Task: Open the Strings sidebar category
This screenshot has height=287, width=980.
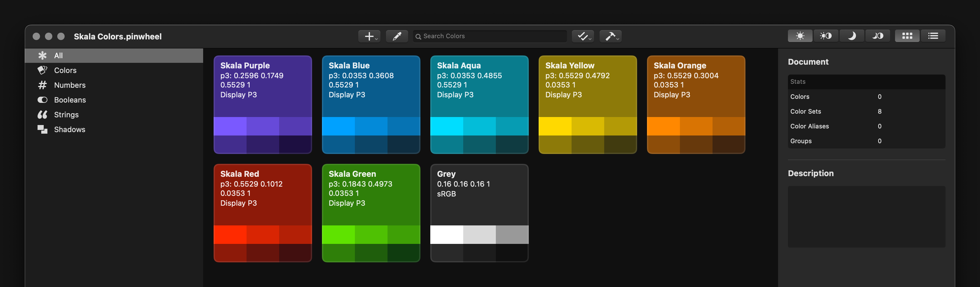Action: point(114,115)
